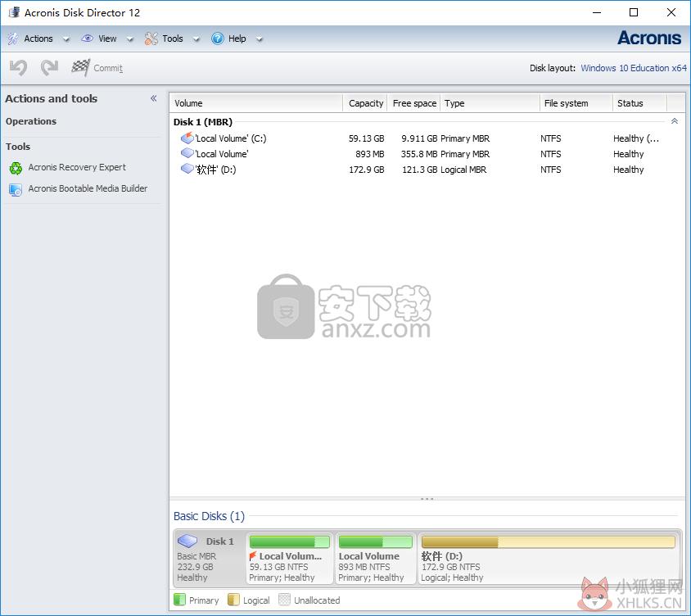Screen dimensions: 691x616
Task: Click the 59.13 GB capacity cell
Action: point(366,138)
